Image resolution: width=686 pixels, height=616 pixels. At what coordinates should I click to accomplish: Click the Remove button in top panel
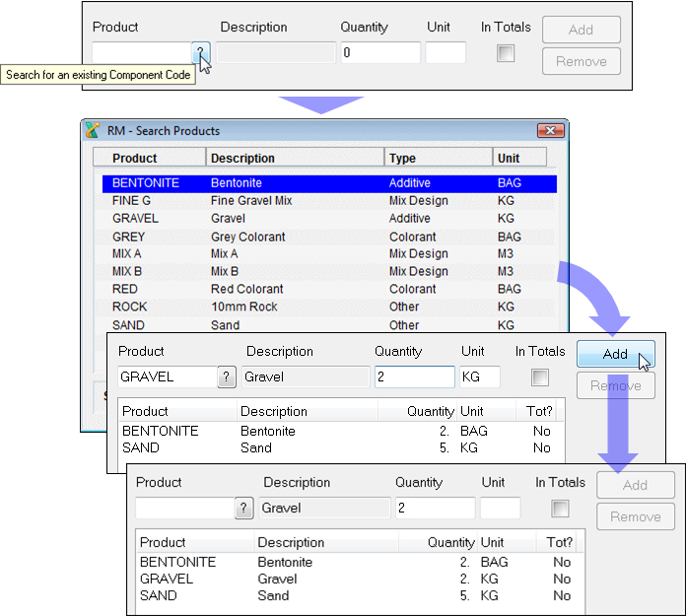tap(581, 61)
